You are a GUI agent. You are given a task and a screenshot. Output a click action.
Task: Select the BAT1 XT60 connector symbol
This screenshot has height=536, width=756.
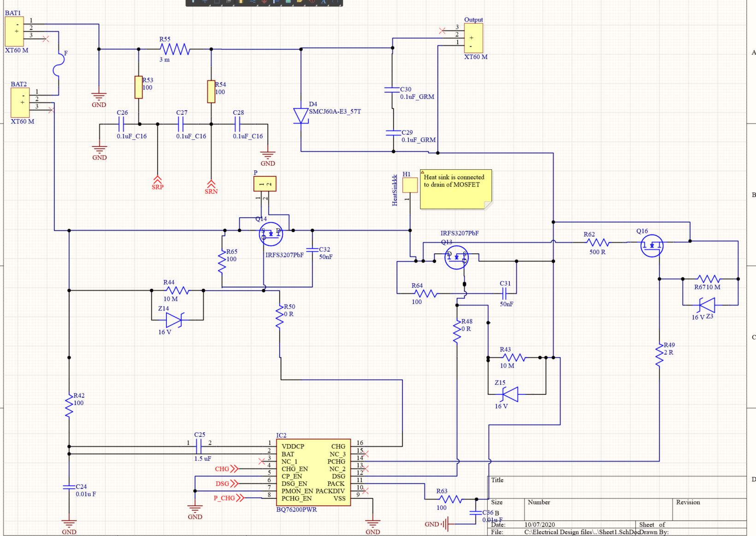[x=14, y=31]
